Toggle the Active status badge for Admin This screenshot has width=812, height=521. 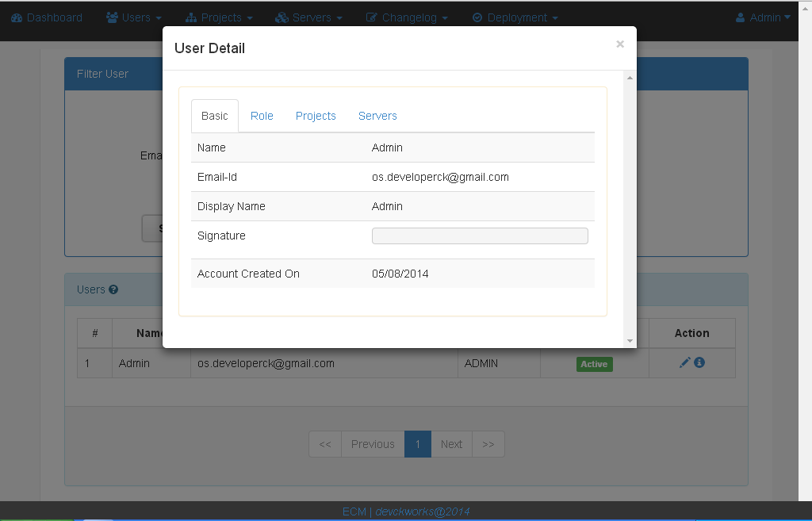pos(594,363)
